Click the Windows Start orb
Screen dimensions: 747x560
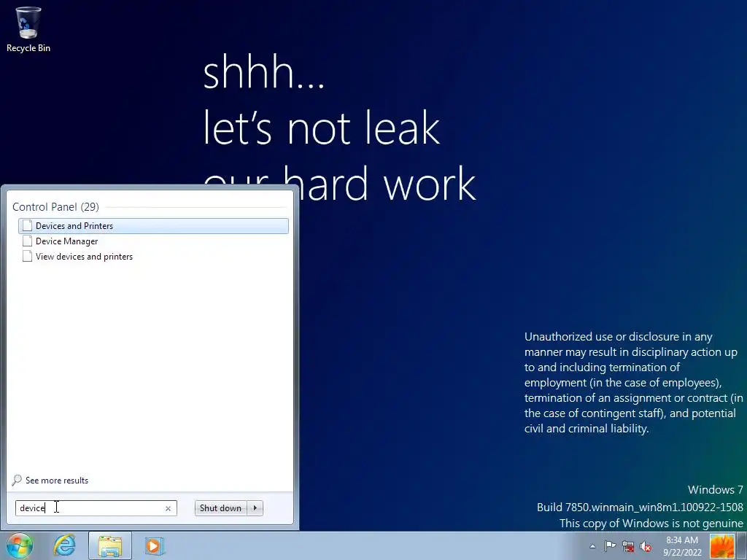(x=20, y=545)
